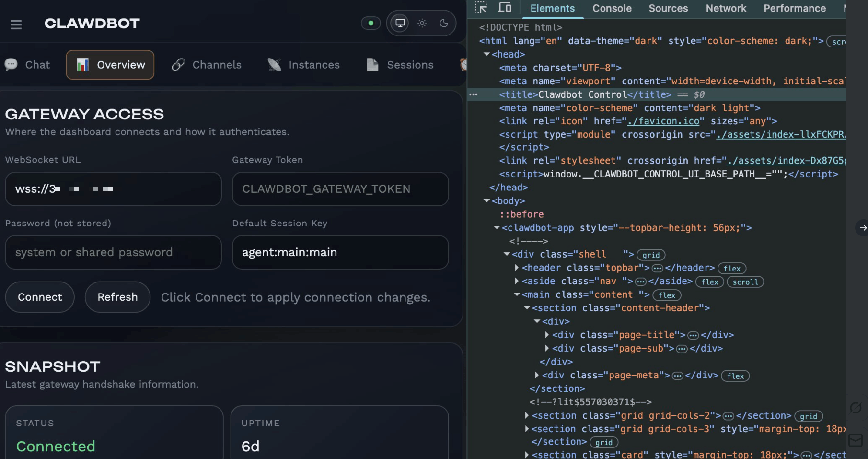Open the Channels tab
This screenshot has height=459, width=868.
[207, 65]
